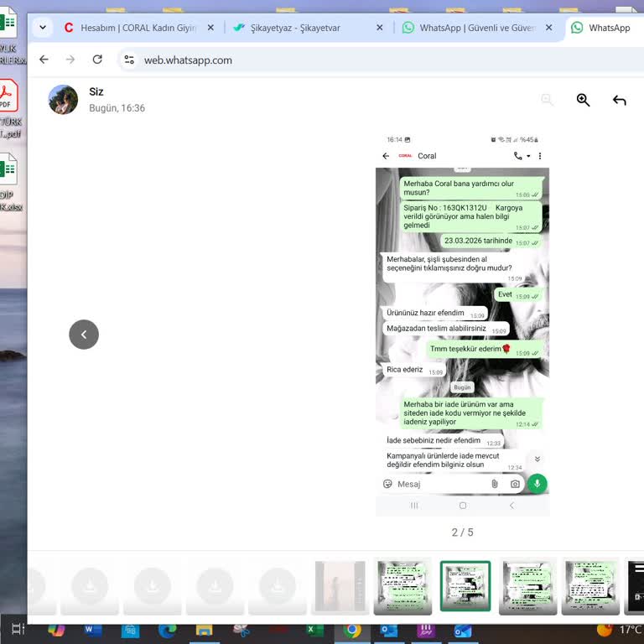The height and width of the screenshot is (644, 644).
Task: Click the Chrome forward navigation arrow
Action: 70,60
